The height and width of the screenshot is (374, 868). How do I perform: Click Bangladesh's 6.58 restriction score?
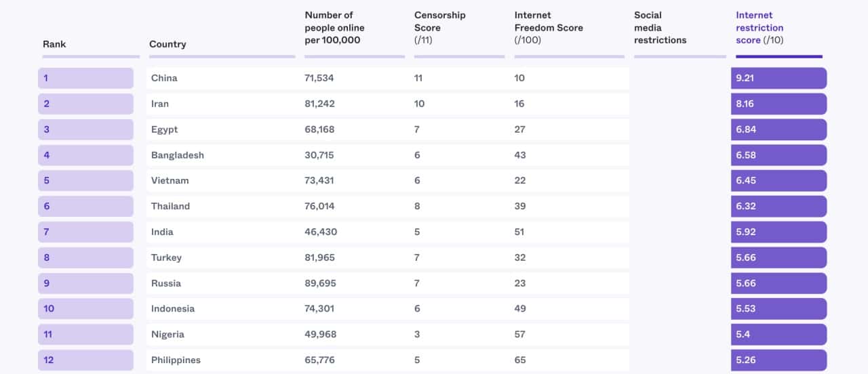pos(778,155)
